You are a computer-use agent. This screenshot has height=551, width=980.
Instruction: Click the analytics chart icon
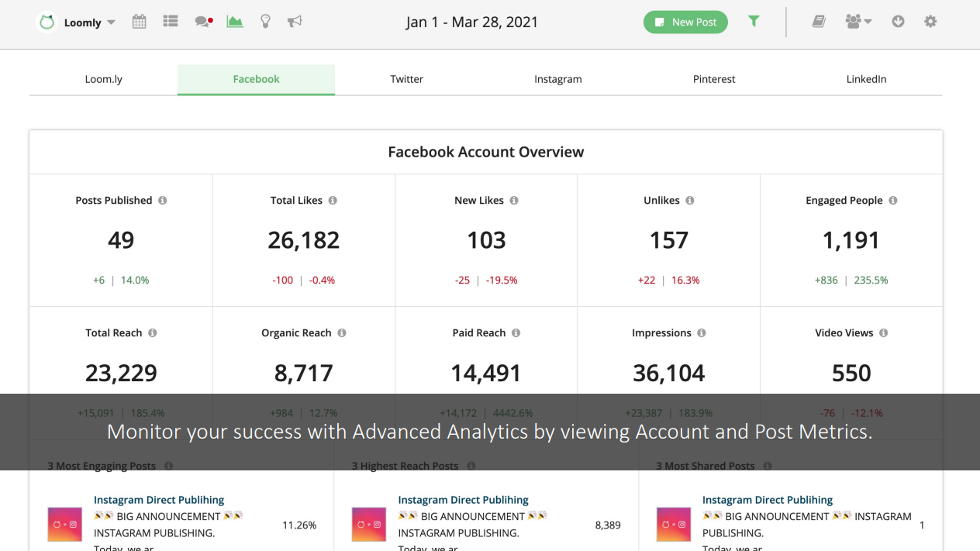(235, 22)
